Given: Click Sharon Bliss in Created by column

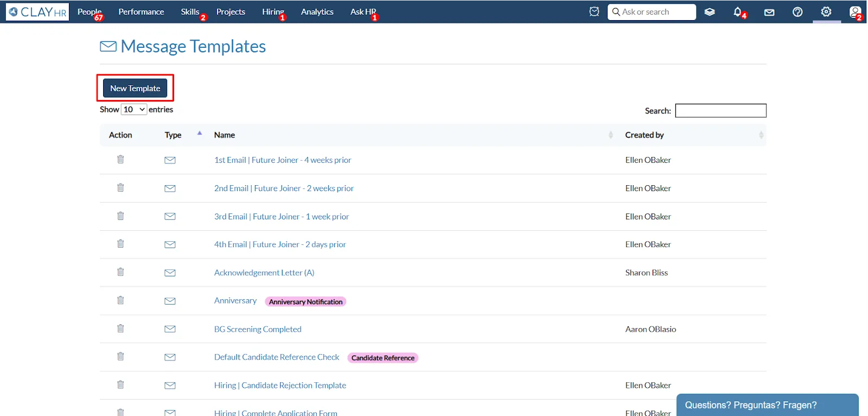Looking at the screenshot, I should pos(647,273).
